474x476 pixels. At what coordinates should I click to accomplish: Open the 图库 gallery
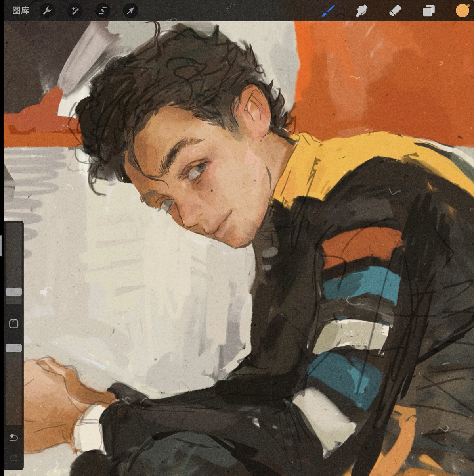(21, 11)
